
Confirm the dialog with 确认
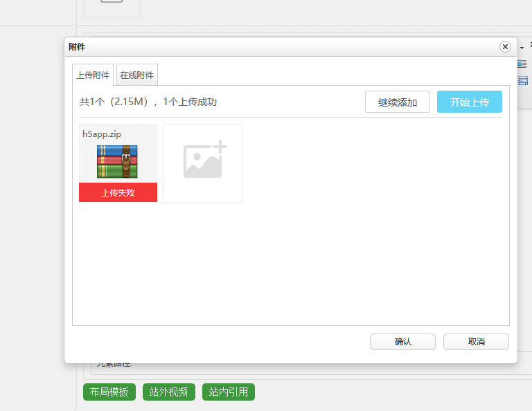click(402, 342)
